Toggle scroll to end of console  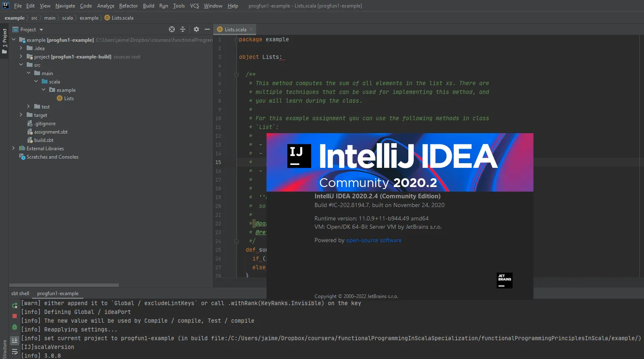[15, 340]
